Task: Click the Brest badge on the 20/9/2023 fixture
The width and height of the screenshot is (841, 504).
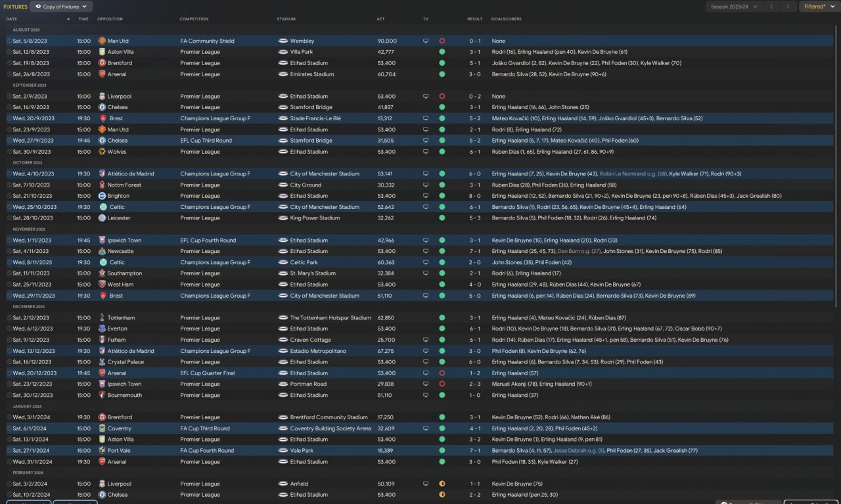Action: click(102, 118)
